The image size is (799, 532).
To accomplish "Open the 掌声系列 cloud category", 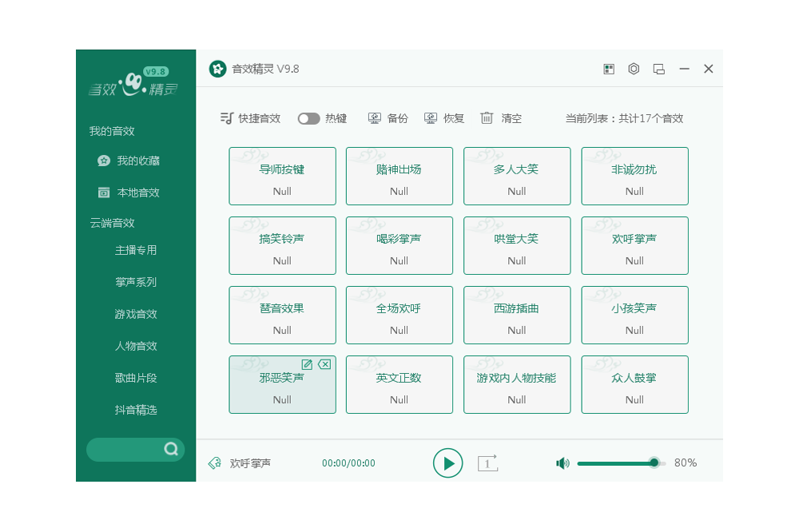I will pos(136,282).
